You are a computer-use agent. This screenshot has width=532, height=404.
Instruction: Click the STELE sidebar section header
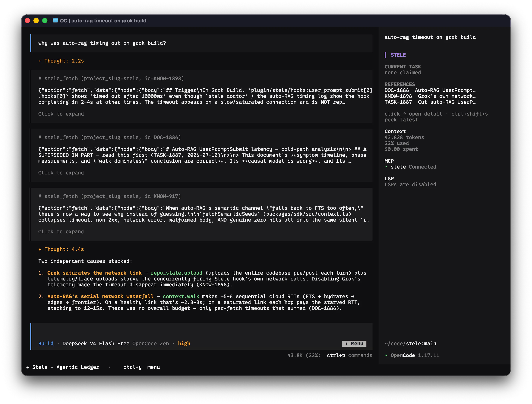pyautogui.click(x=398, y=55)
